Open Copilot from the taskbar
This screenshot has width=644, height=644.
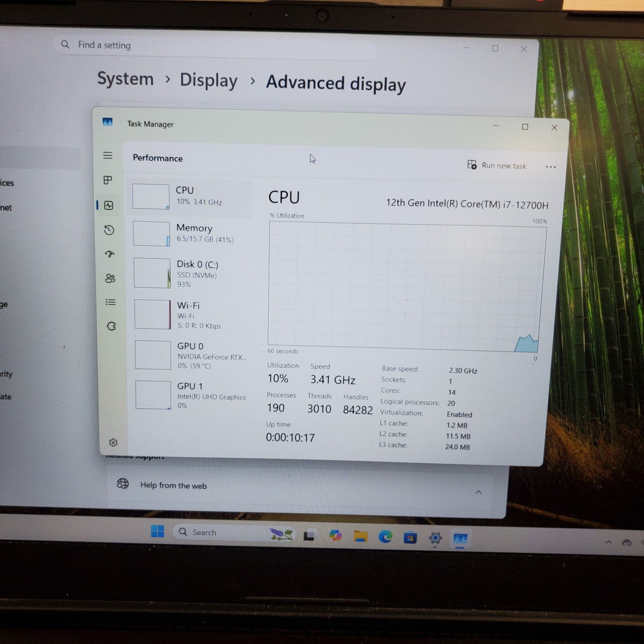coord(335,536)
